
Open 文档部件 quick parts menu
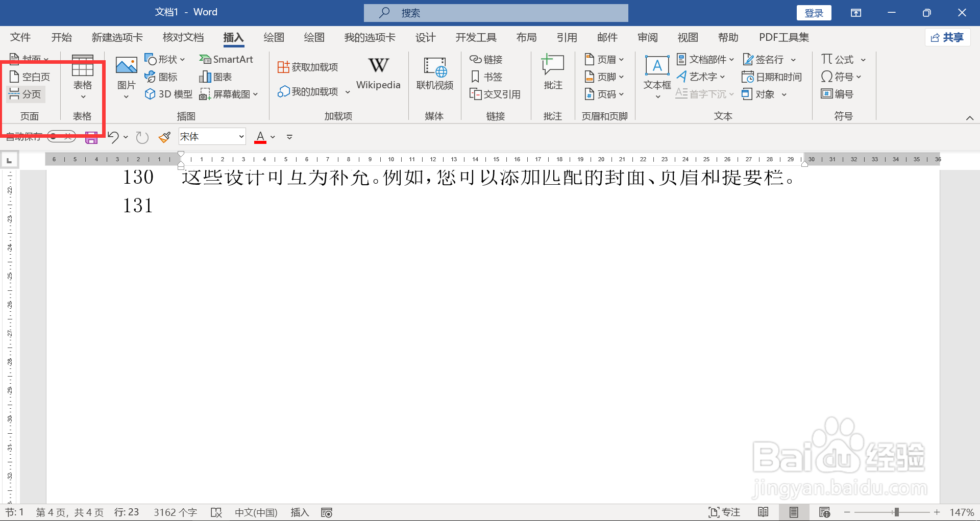(705, 60)
